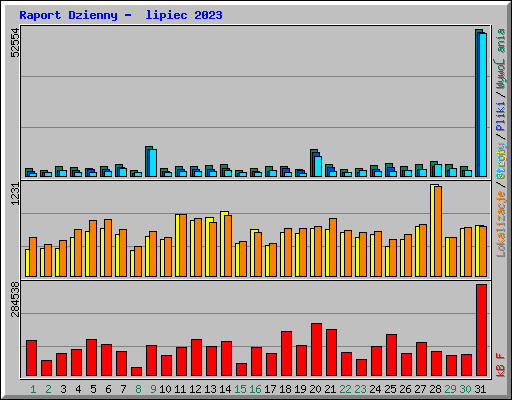
Task: Click the 'kB F' legend label
Action: (501, 365)
